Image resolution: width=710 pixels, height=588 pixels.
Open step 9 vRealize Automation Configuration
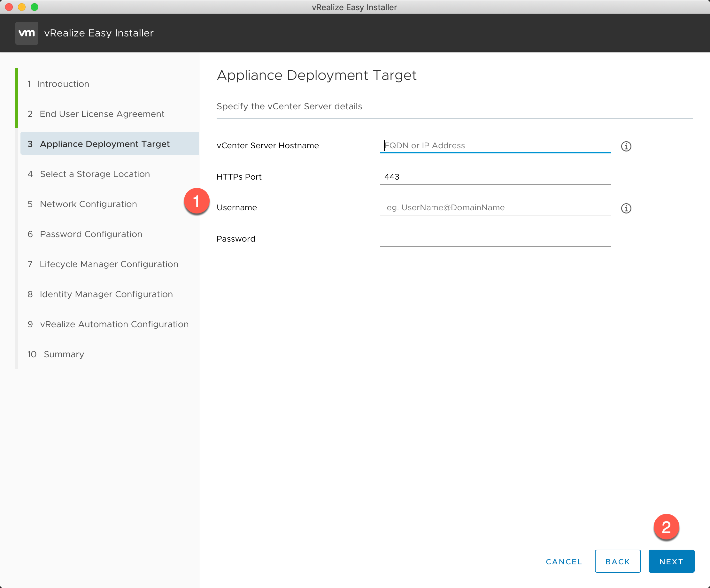point(108,324)
